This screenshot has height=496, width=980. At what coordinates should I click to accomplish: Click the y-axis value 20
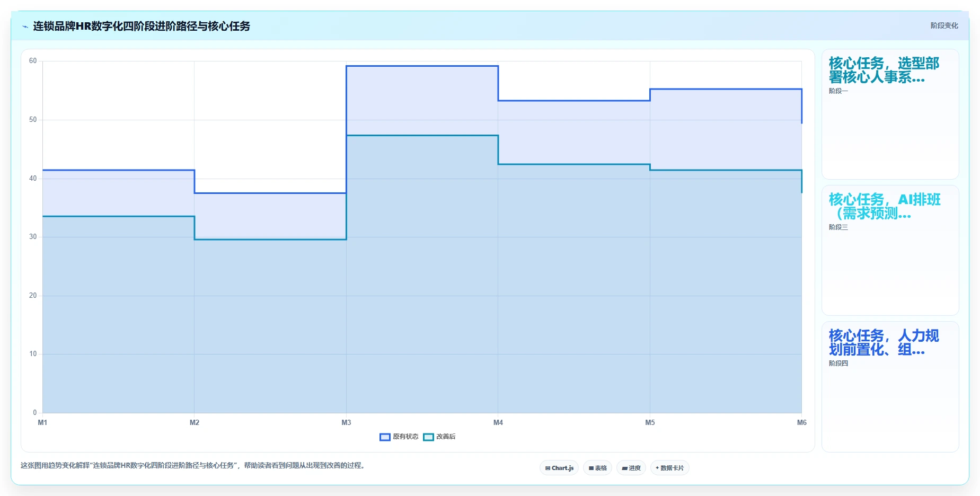pos(33,296)
